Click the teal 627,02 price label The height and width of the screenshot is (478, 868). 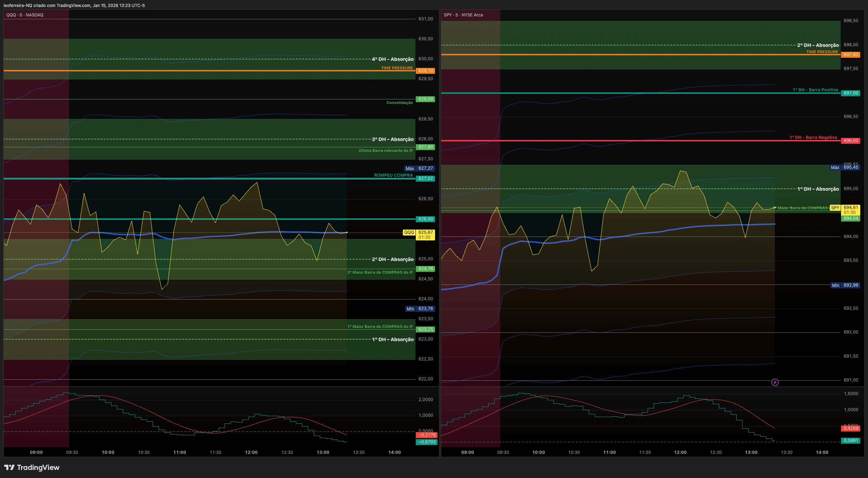(426, 178)
